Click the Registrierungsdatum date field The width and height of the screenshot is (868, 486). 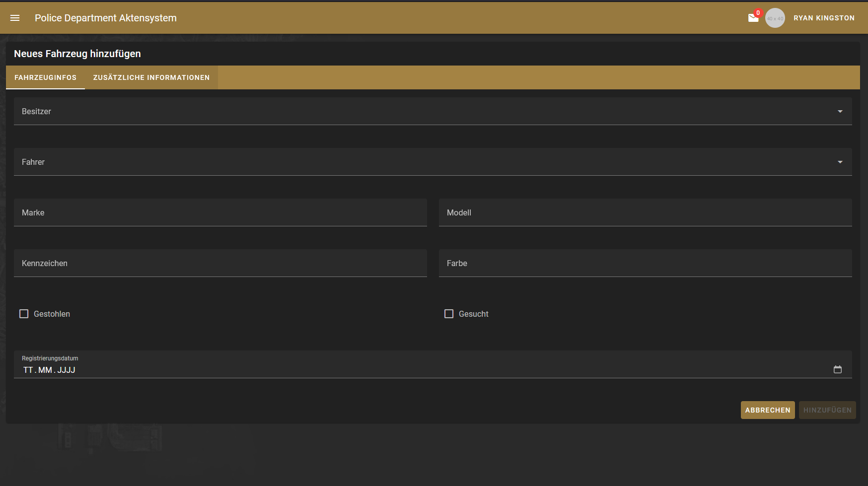click(433, 364)
